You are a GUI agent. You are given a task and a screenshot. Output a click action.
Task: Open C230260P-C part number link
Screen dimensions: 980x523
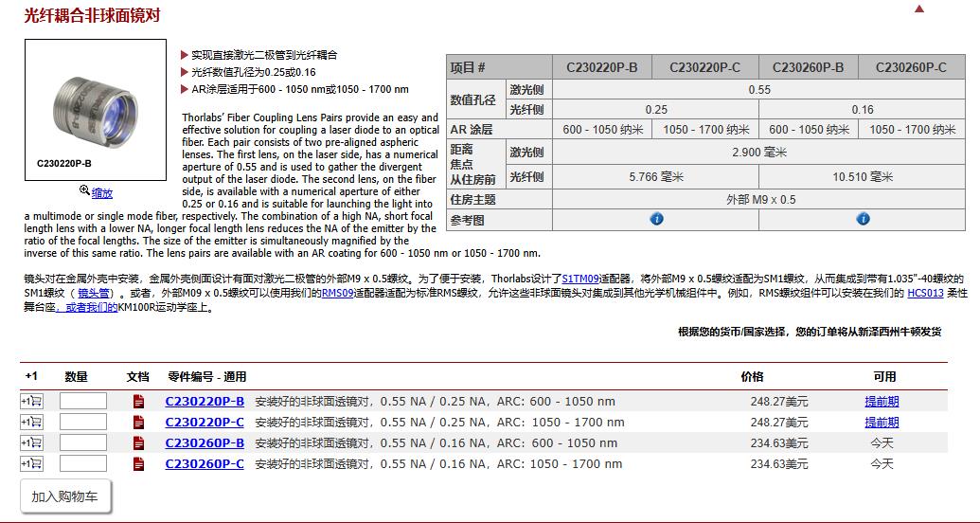(x=205, y=463)
